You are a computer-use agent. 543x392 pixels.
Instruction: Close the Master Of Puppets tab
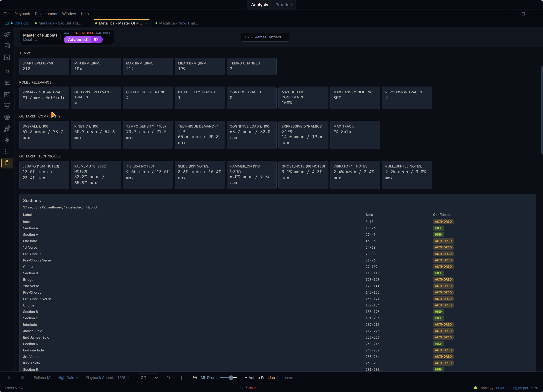pos(146,23)
